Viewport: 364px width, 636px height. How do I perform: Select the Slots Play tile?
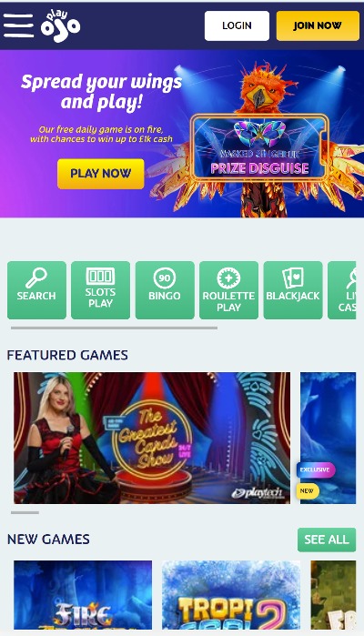point(101,290)
